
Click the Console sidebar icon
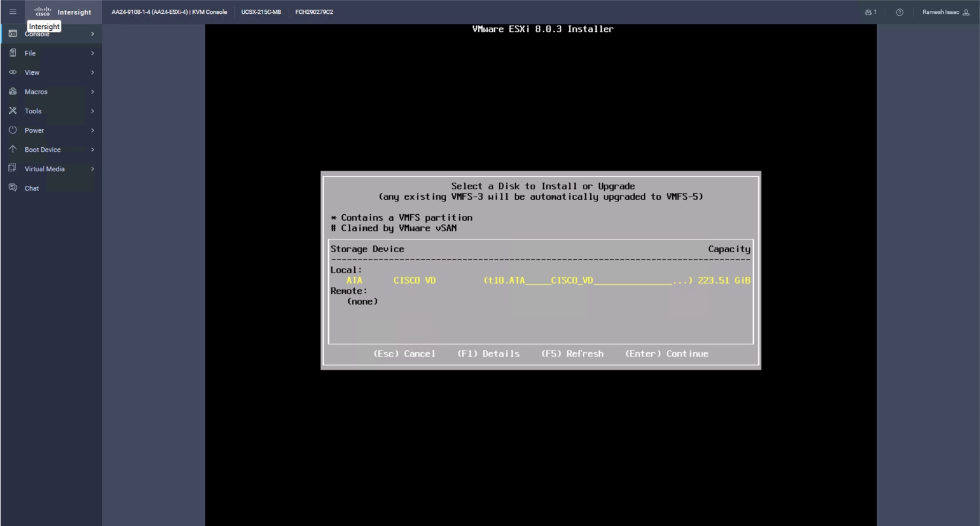coord(13,34)
